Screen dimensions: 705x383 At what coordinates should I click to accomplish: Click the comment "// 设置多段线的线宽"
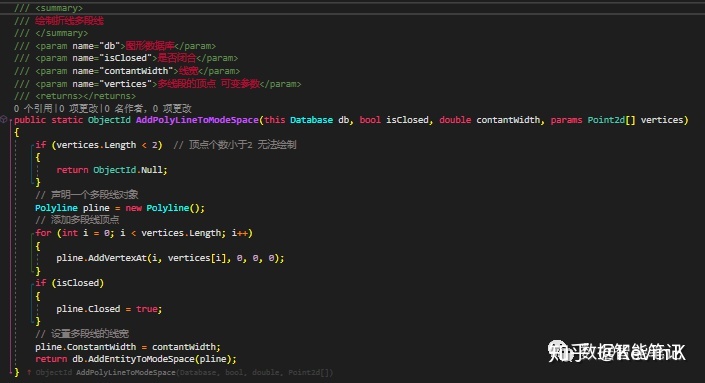coord(82,334)
